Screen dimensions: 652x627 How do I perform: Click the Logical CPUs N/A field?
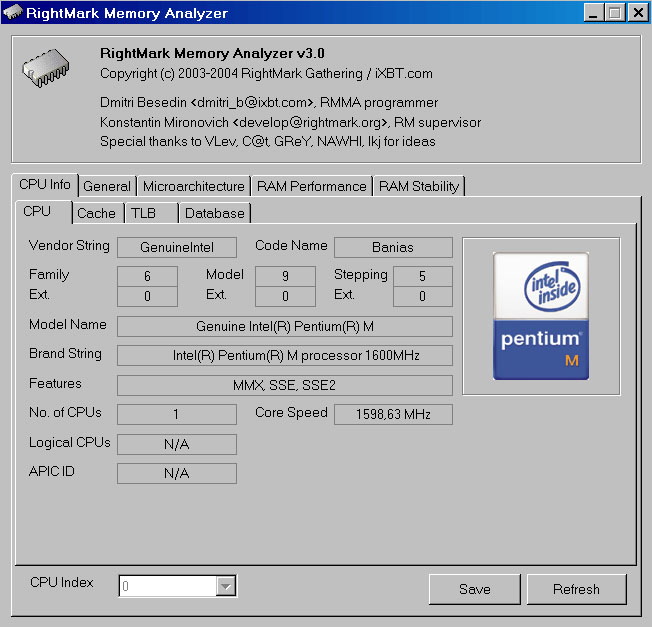(x=177, y=444)
